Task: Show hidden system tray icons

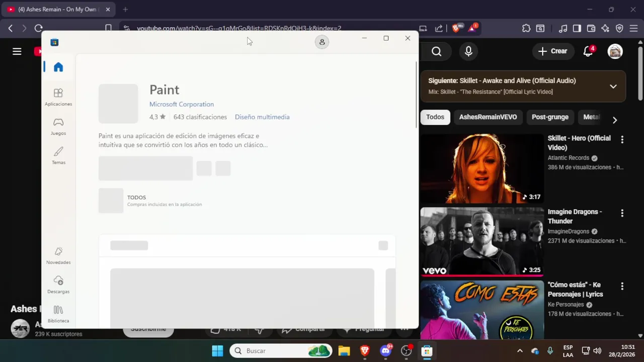Action: (520, 351)
